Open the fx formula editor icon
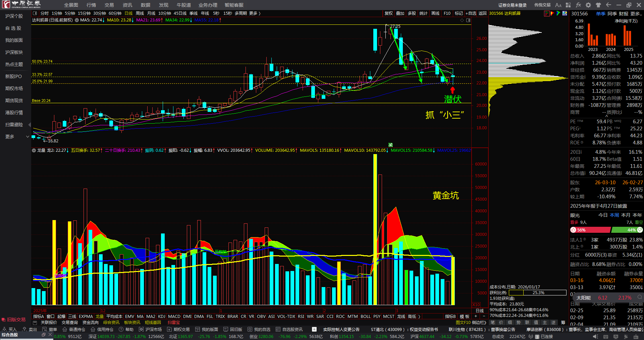 [x=578, y=5]
